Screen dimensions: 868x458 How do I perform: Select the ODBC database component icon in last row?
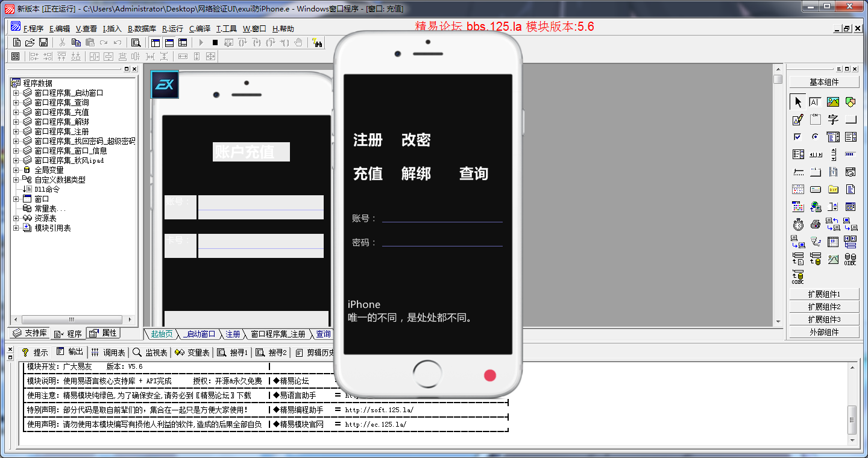[x=798, y=277]
